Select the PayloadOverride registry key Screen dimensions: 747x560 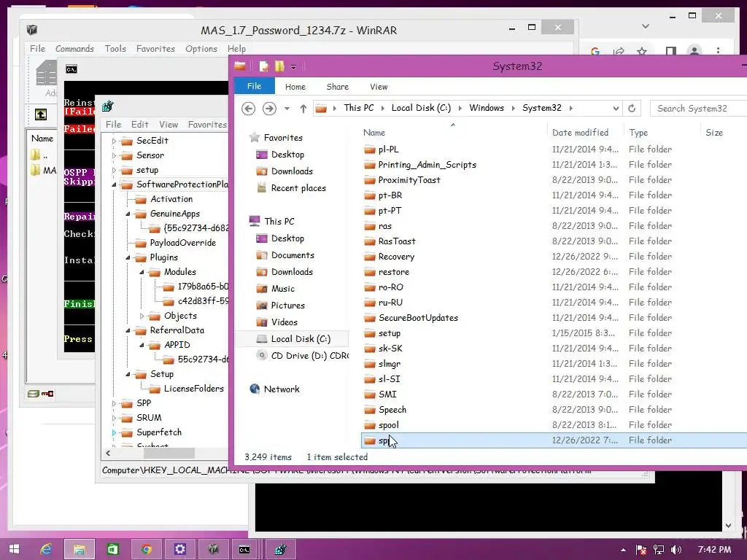(x=183, y=243)
